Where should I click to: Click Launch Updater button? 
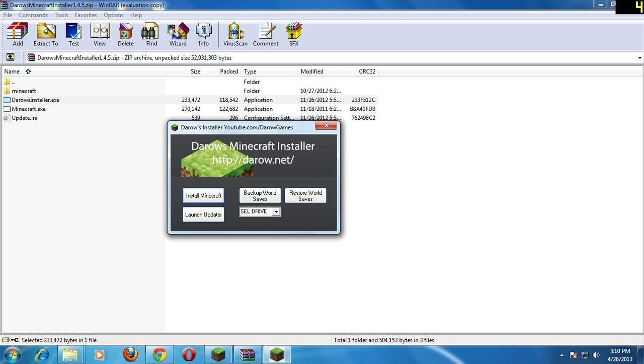(203, 214)
